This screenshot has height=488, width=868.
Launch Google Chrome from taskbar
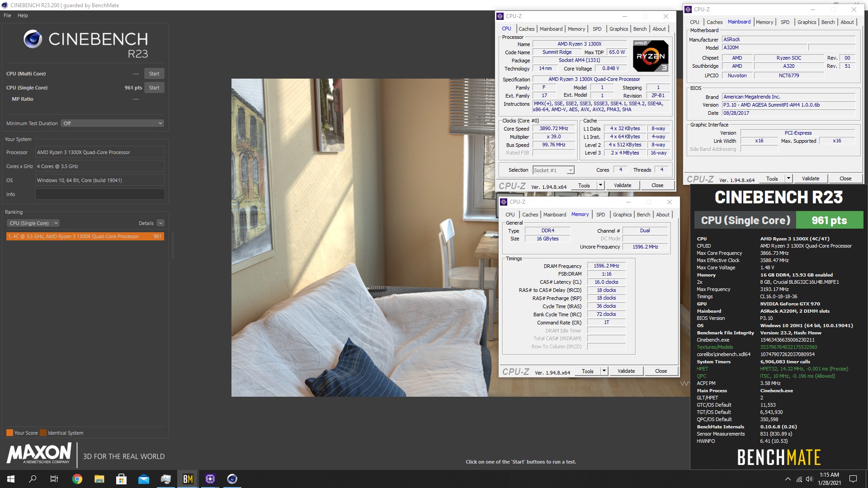point(77,479)
